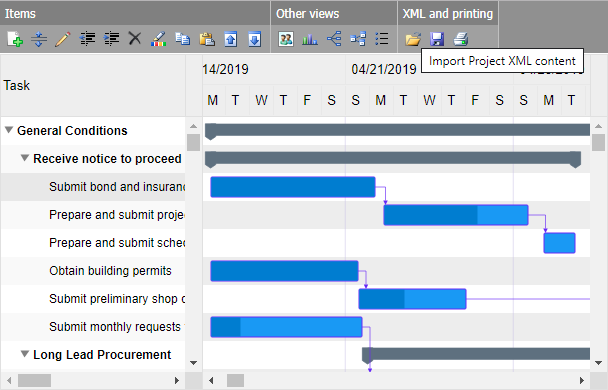
Task: Click the chart vertical scrollbar up arrow
Action: point(598,126)
